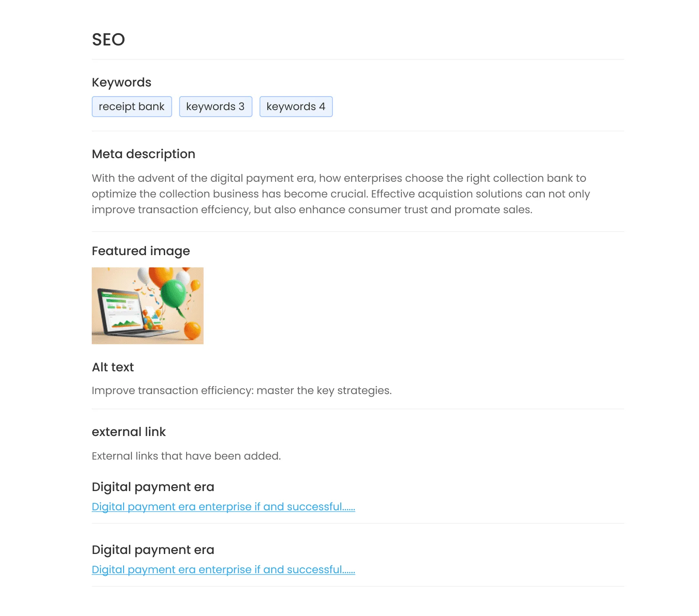Click the 'receipt bank' keyword tag

click(131, 107)
